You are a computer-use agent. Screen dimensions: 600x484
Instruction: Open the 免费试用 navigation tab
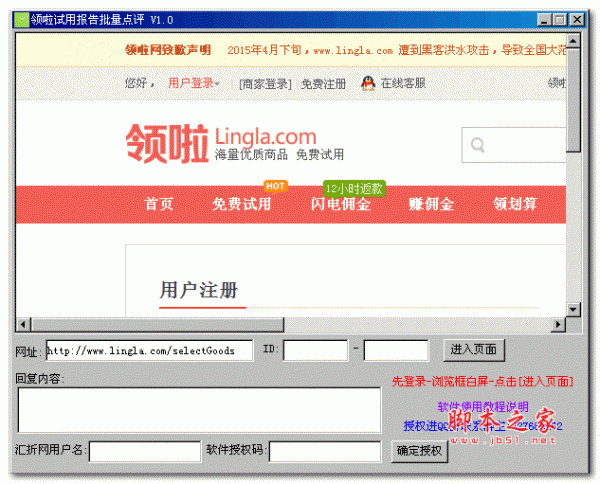[x=241, y=204]
